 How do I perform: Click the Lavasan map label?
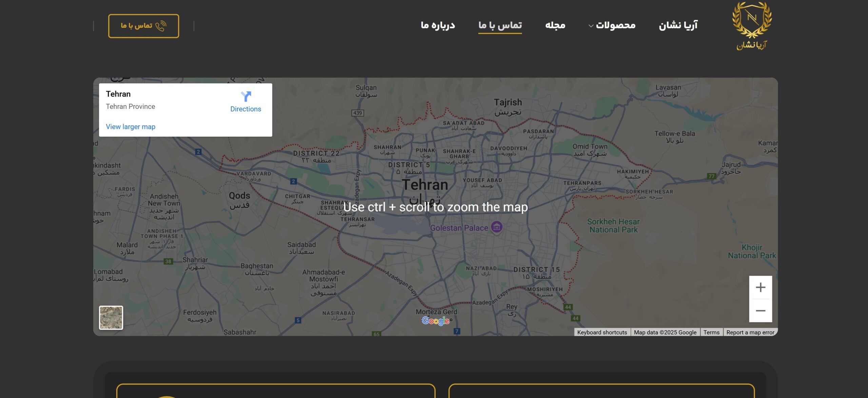point(668,91)
